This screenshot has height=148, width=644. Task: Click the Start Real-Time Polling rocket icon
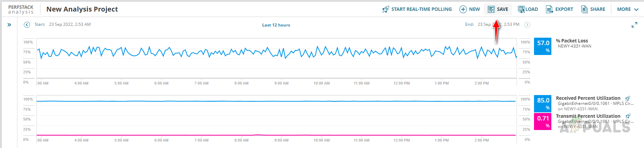(x=386, y=9)
